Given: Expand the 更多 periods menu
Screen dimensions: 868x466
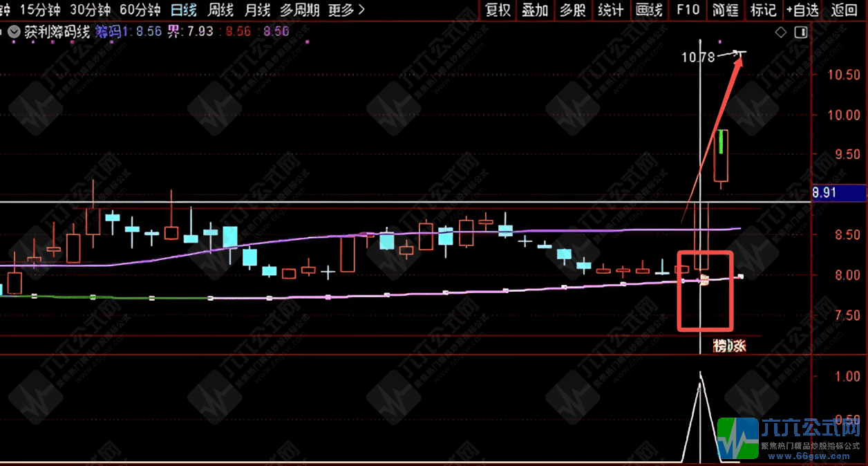Looking at the screenshot, I should (x=347, y=10).
